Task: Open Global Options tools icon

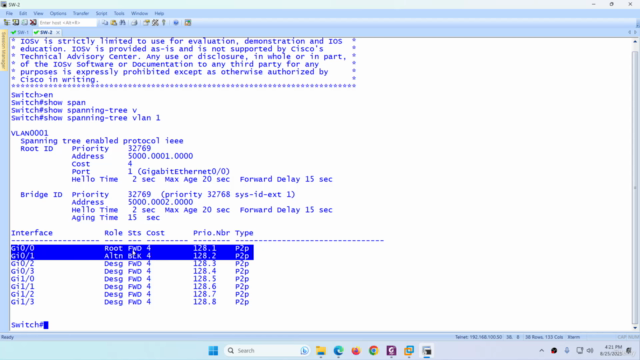Action: pyautogui.click(x=155, y=22)
